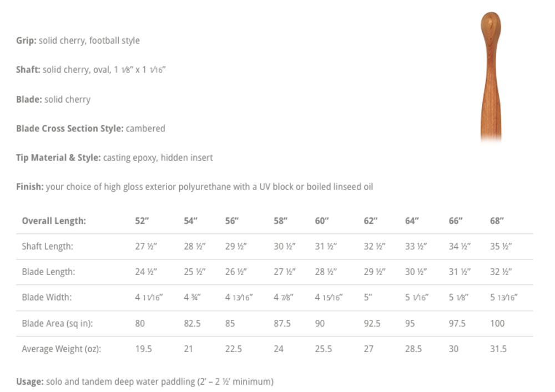Click the "Shaft:" specification label
The height and width of the screenshot is (392, 555).
(x=28, y=70)
